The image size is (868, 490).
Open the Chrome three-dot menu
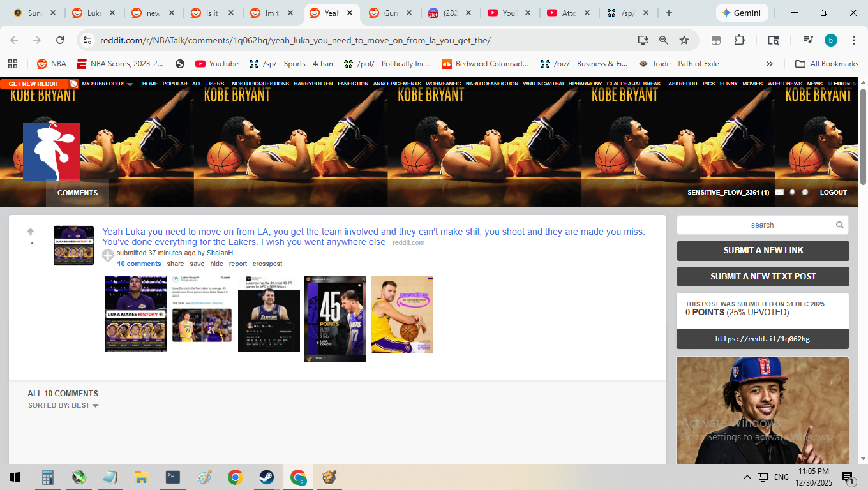854,40
